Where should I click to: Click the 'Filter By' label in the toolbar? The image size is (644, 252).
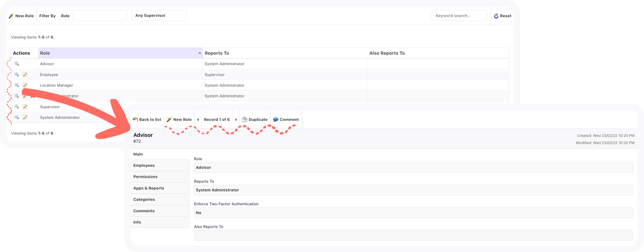47,16
